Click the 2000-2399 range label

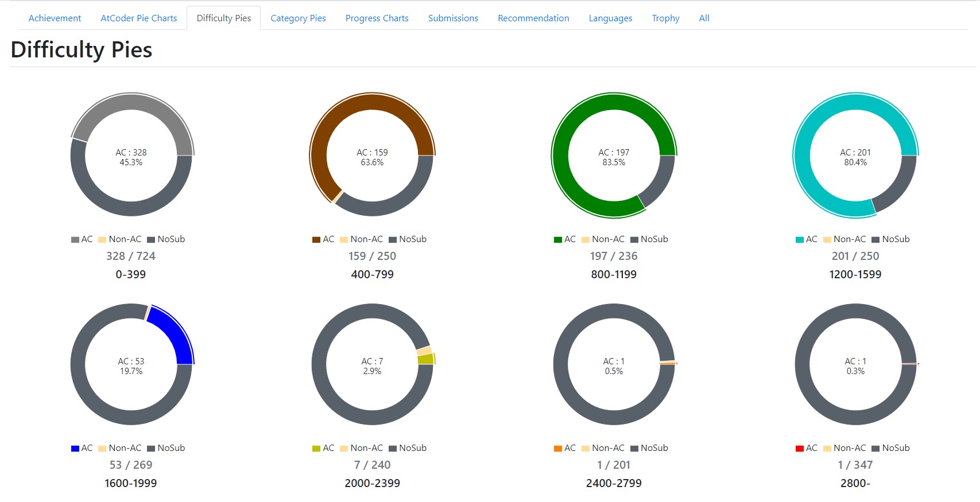point(373,484)
